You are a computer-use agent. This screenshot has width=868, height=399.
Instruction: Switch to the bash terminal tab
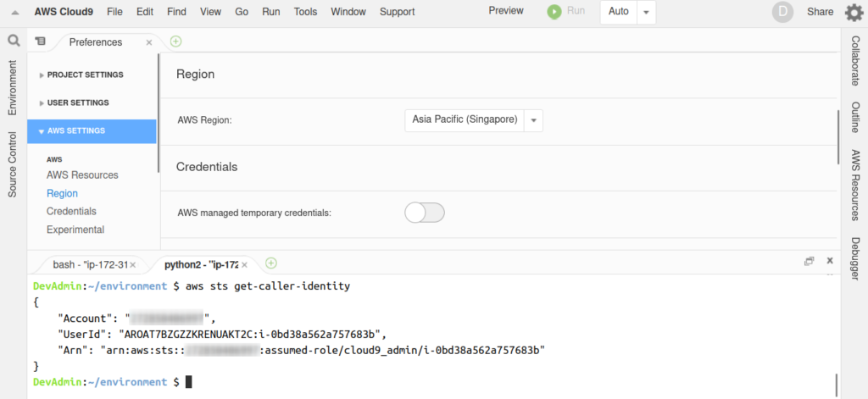[91, 265]
